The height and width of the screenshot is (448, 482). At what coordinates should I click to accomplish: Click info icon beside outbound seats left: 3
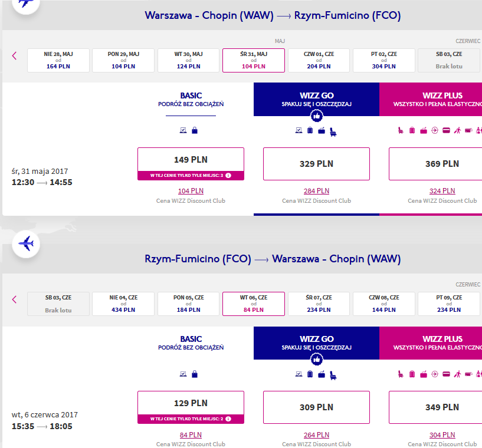coord(228,175)
